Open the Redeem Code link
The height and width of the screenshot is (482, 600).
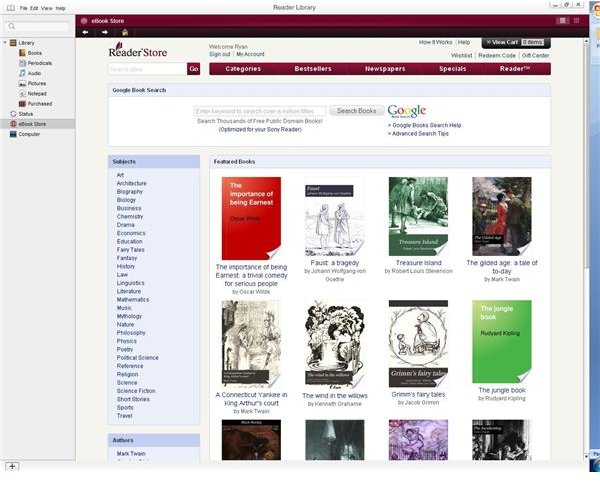[x=497, y=55]
